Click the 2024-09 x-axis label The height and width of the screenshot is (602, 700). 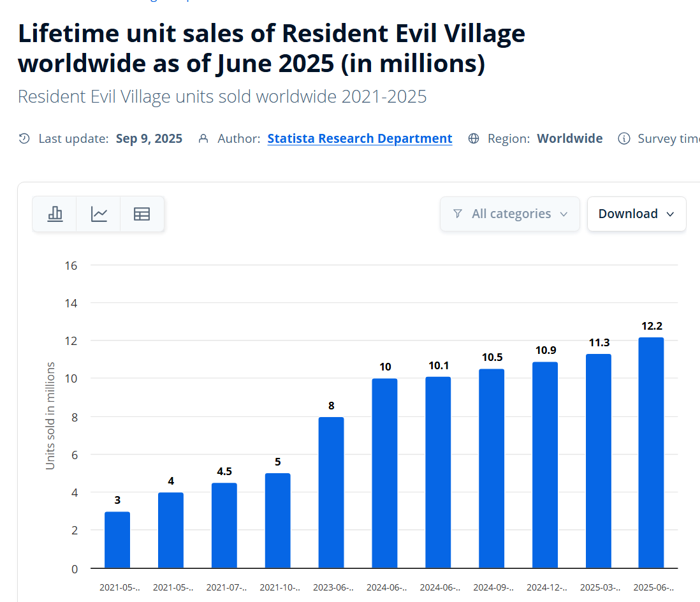coord(493,587)
